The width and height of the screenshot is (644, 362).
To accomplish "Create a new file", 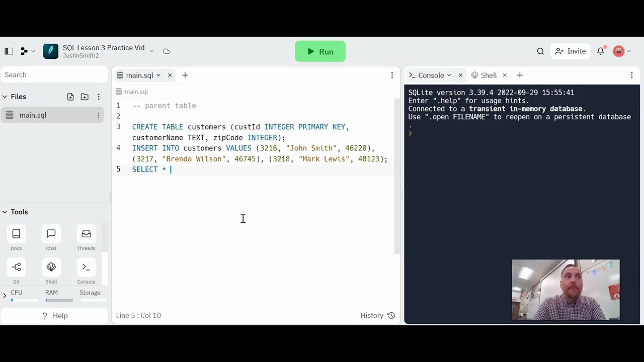I will [70, 97].
